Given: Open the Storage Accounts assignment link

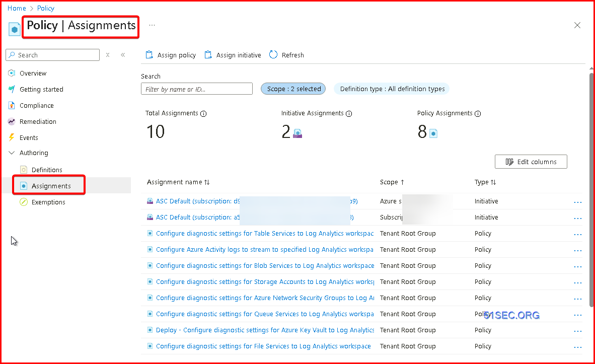Looking at the screenshot, I should (x=265, y=281).
